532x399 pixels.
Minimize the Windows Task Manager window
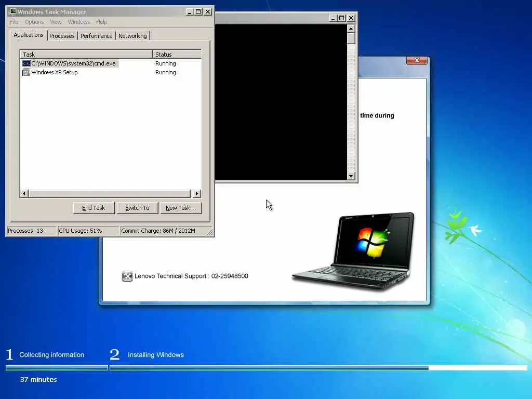190,12
